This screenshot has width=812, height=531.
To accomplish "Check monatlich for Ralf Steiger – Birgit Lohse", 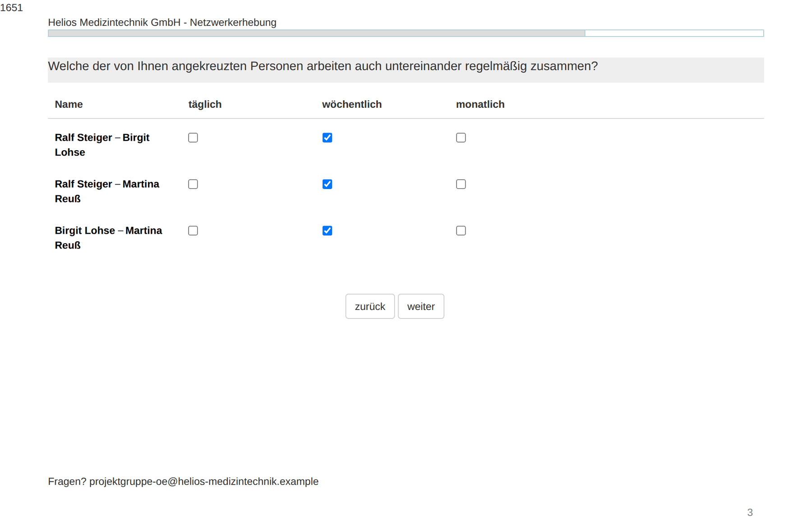I will pyautogui.click(x=461, y=138).
